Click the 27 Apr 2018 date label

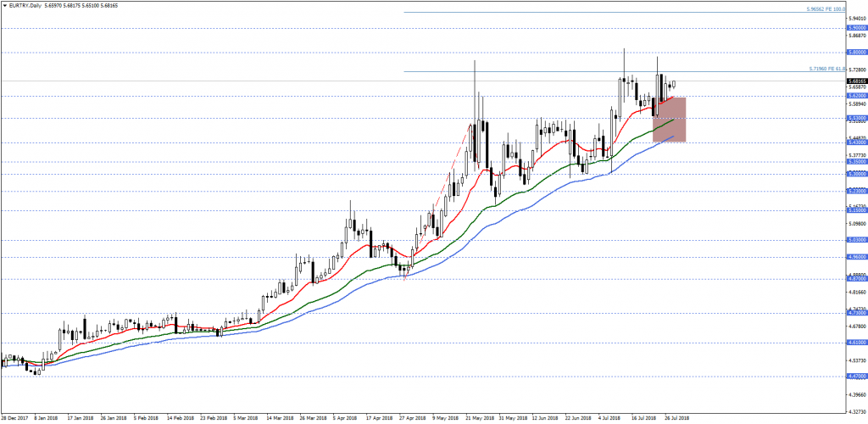click(x=414, y=418)
